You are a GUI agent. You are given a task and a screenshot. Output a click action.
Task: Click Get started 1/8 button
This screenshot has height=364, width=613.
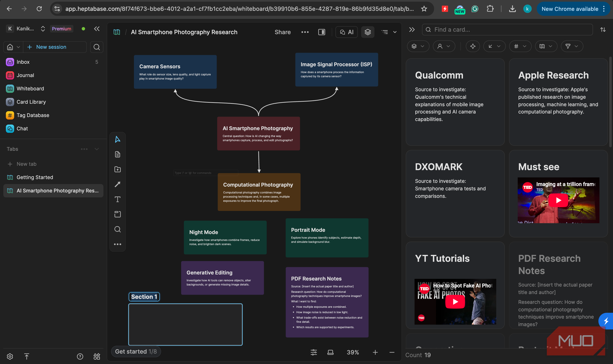136,352
